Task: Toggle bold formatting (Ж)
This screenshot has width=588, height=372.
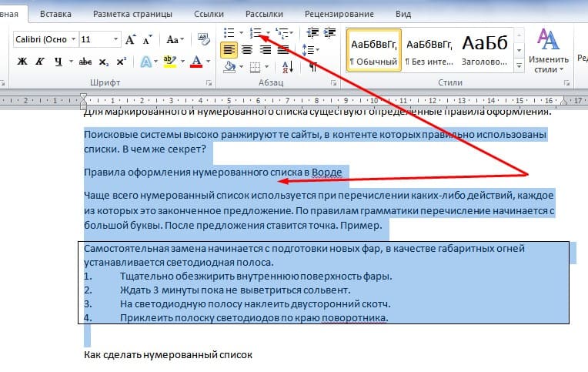Action: 22,62
